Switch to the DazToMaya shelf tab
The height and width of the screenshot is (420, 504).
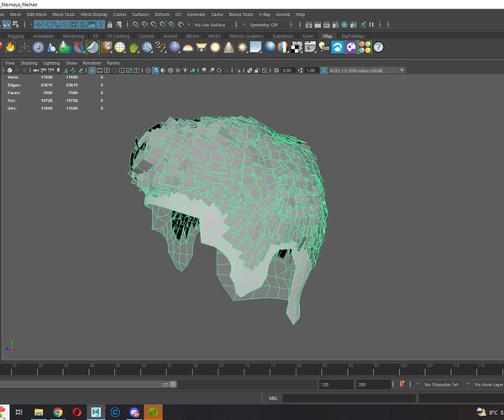tap(353, 36)
